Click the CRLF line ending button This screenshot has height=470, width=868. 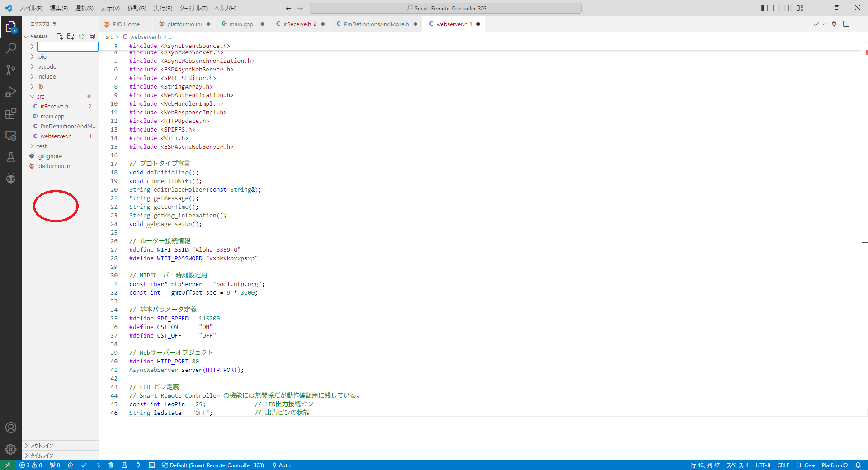(783, 465)
